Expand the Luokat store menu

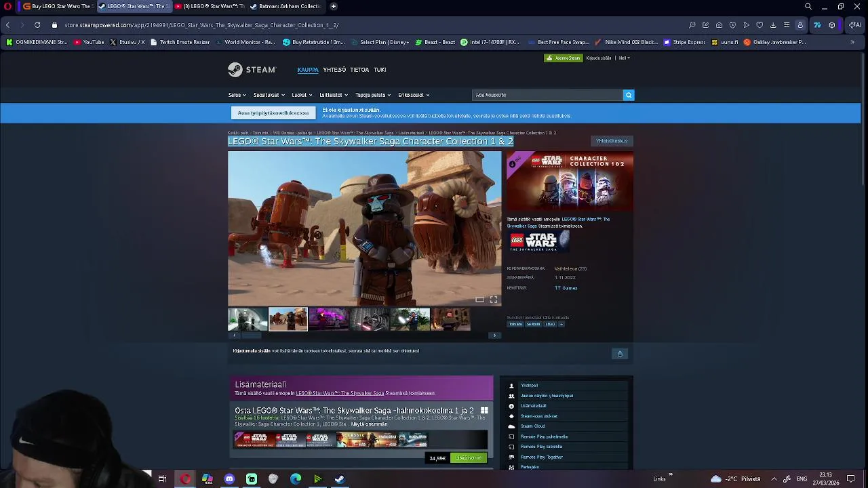coord(301,95)
